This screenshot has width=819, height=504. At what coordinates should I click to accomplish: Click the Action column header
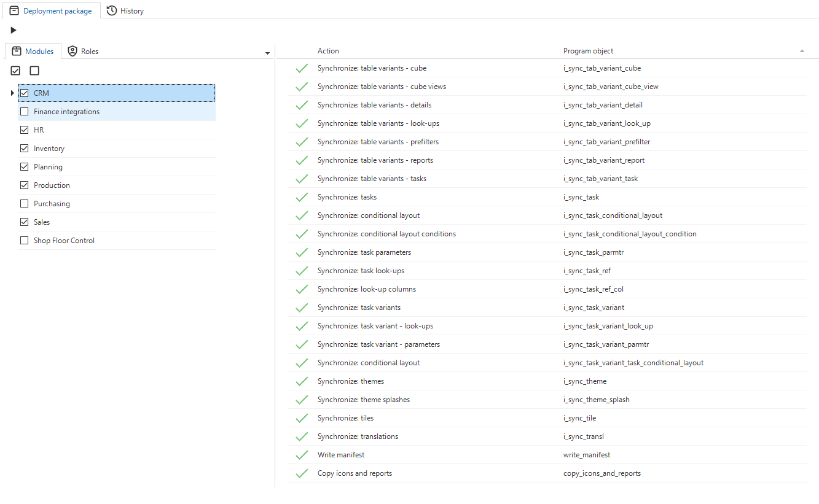[x=328, y=51]
